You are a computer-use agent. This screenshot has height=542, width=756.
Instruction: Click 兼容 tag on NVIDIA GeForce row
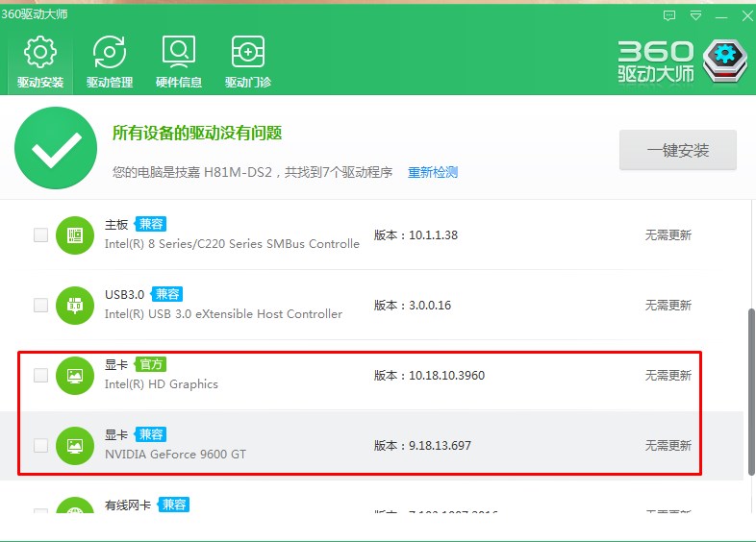tap(150, 434)
